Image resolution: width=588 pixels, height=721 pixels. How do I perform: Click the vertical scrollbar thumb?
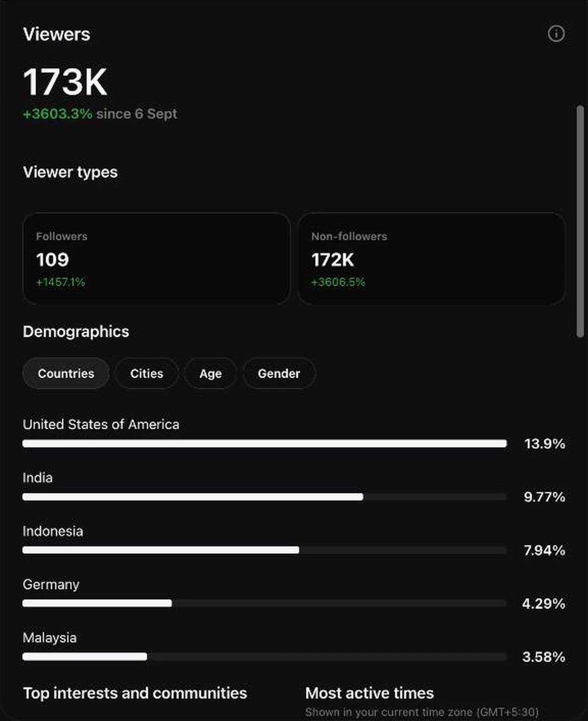[580, 221]
